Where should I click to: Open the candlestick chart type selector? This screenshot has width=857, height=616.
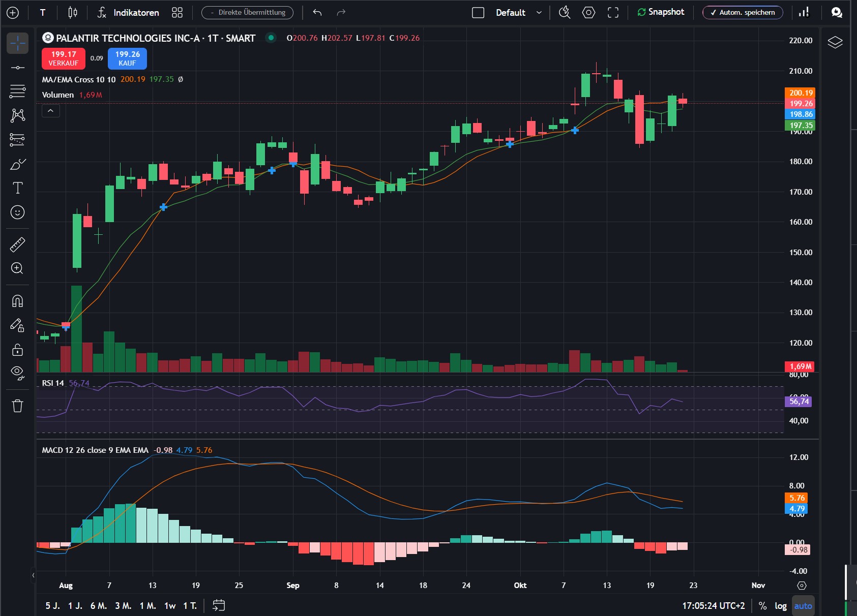tap(73, 13)
